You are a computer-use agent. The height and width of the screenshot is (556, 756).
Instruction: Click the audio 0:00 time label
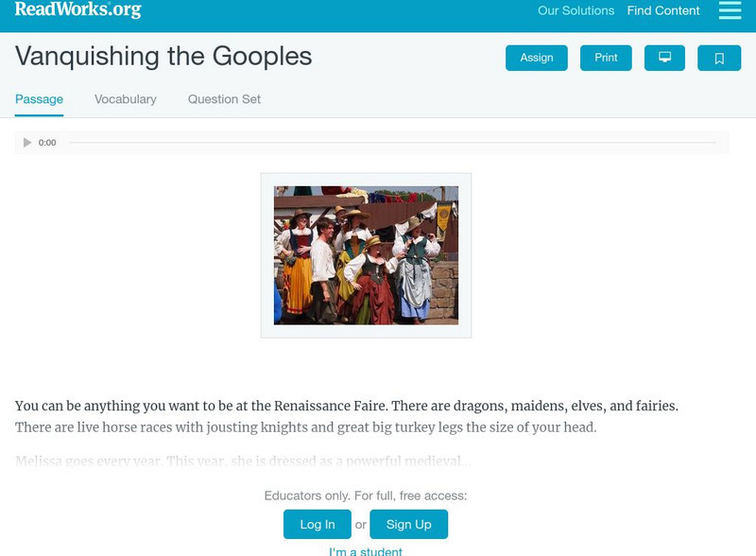click(x=47, y=143)
